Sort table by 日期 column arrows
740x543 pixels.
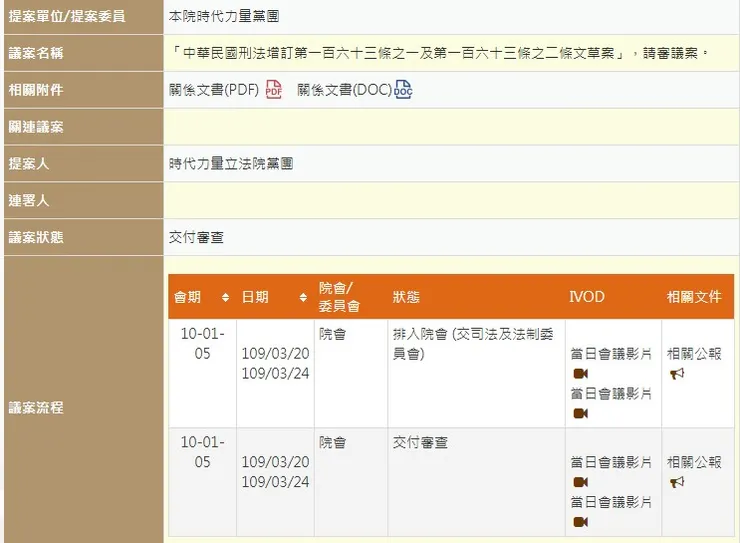pyautogui.click(x=303, y=297)
